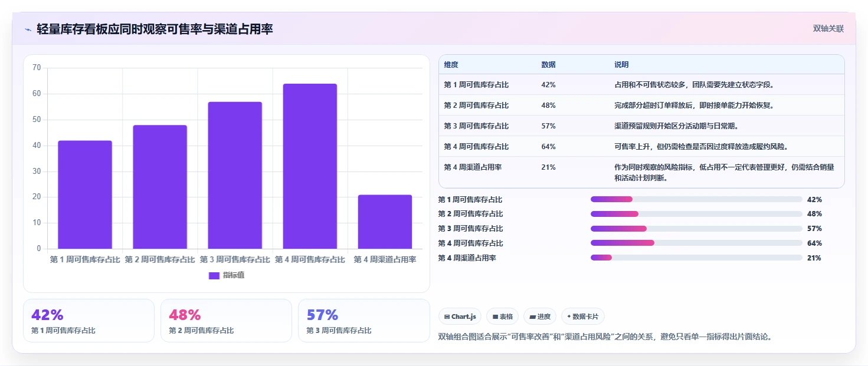The width and height of the screenshot is (868, 366).
Task: Click the 21% value beside the progress bar
Action: 814,258
